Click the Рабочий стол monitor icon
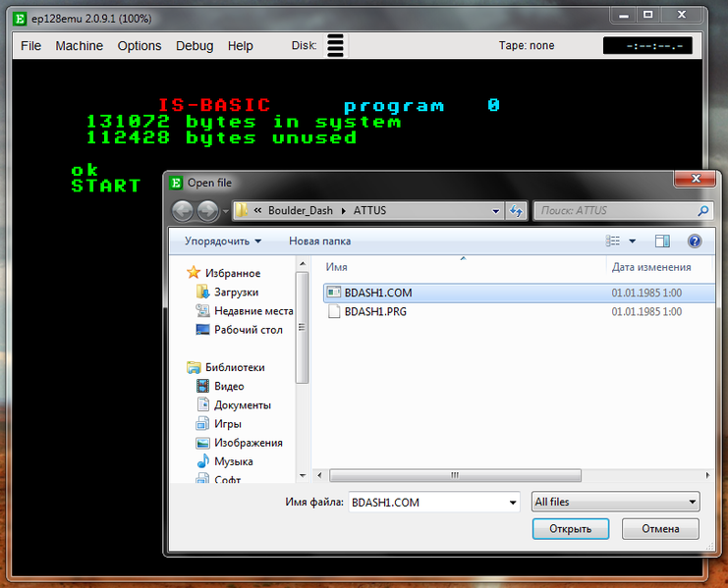 (x=203, y=330)
